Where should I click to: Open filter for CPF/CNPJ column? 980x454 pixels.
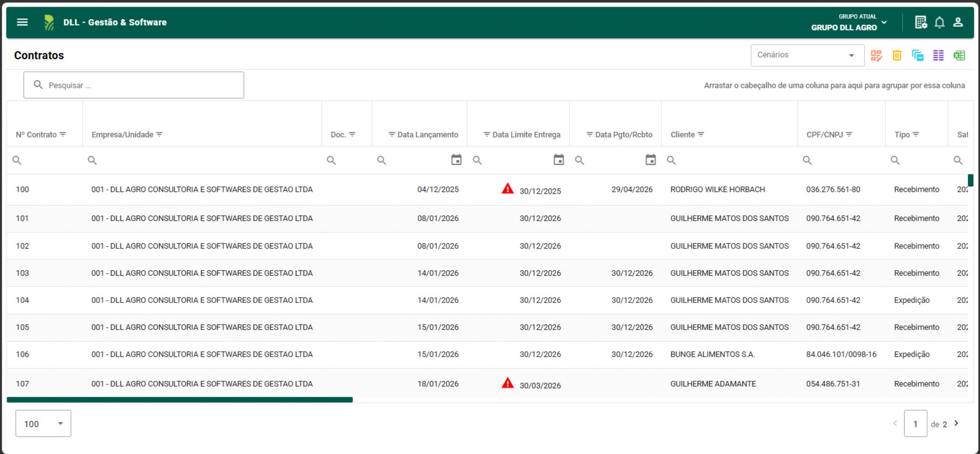click(849, 135)
